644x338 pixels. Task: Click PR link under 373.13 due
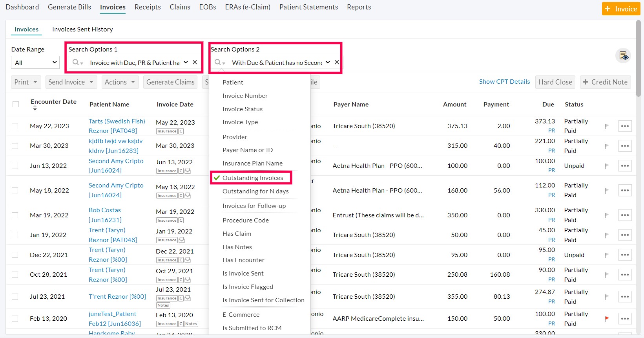[551, 131]
